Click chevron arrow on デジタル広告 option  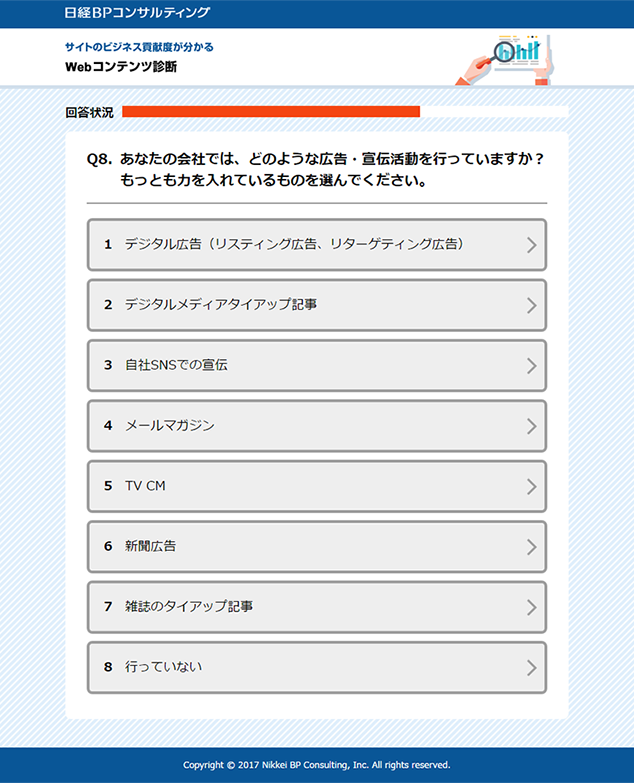(x=531, y=245)
